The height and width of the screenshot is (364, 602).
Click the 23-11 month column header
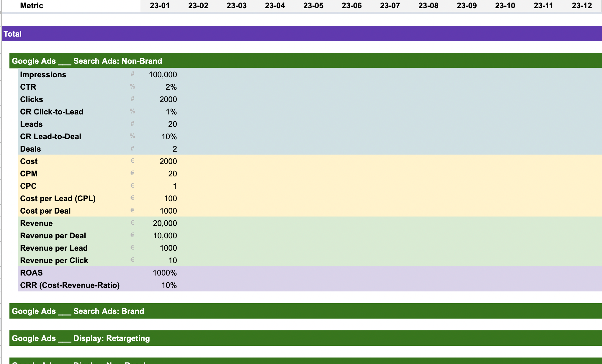(x=543, y=6)
